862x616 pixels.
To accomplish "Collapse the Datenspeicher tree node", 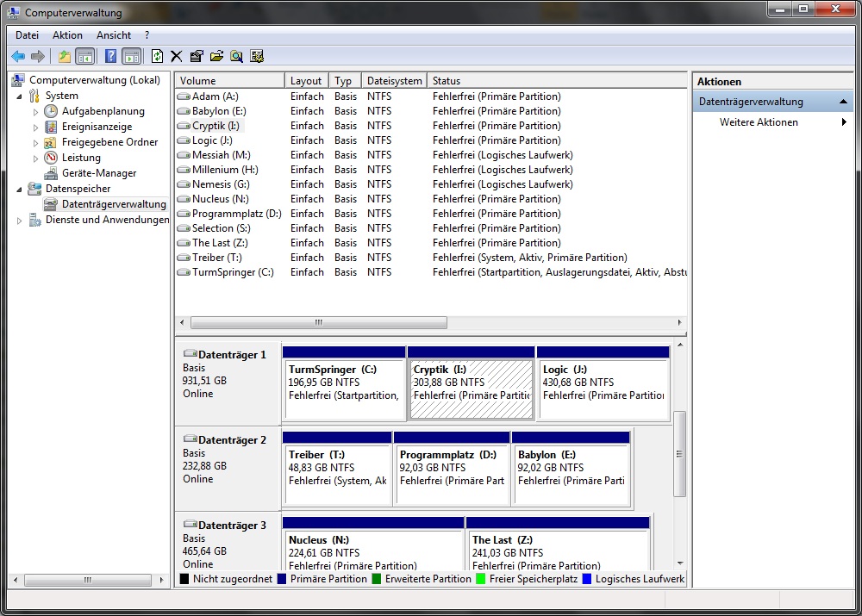I will 20,189.
